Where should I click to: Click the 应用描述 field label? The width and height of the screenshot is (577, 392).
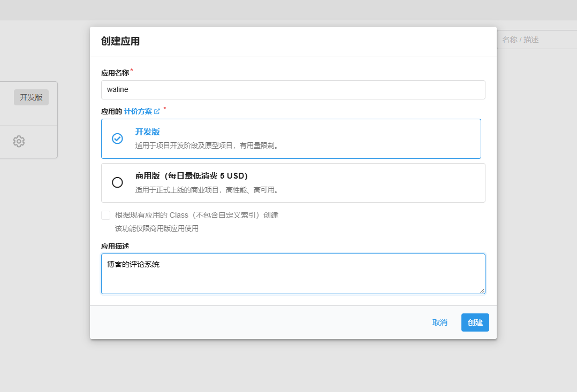click(x=115, y=246)
